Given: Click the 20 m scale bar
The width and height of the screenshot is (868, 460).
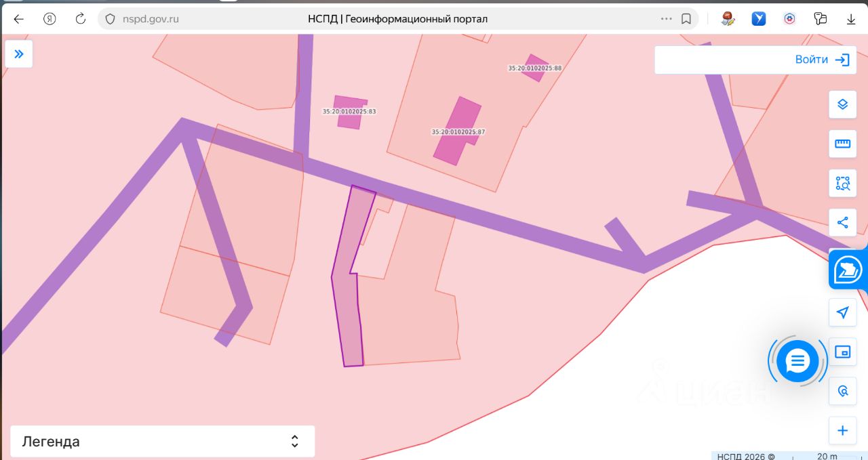Looking at the screenshot, I should click(x=827, y=456).
